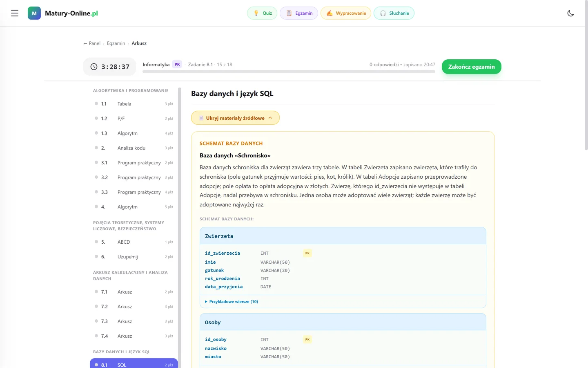The image size is (588, 368).
Task: Click the Zwierzeta table header
Action: coord(343,236)
